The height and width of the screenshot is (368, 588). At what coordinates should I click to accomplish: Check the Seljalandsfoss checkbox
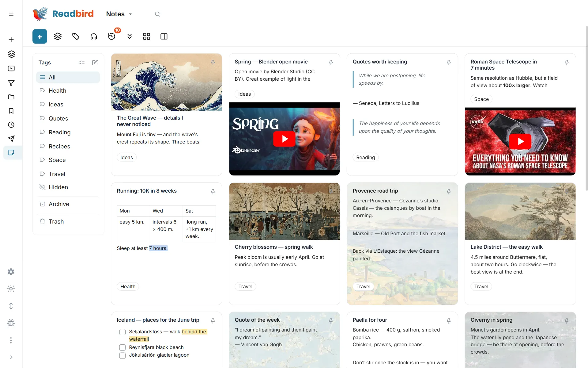(x=123, y=332)
